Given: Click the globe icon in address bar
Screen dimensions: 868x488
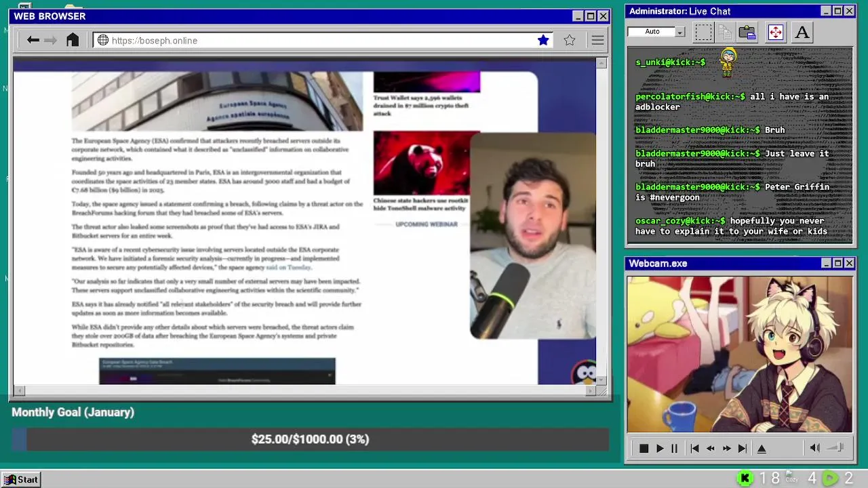Looking at the screenshot, I should 103,41.
